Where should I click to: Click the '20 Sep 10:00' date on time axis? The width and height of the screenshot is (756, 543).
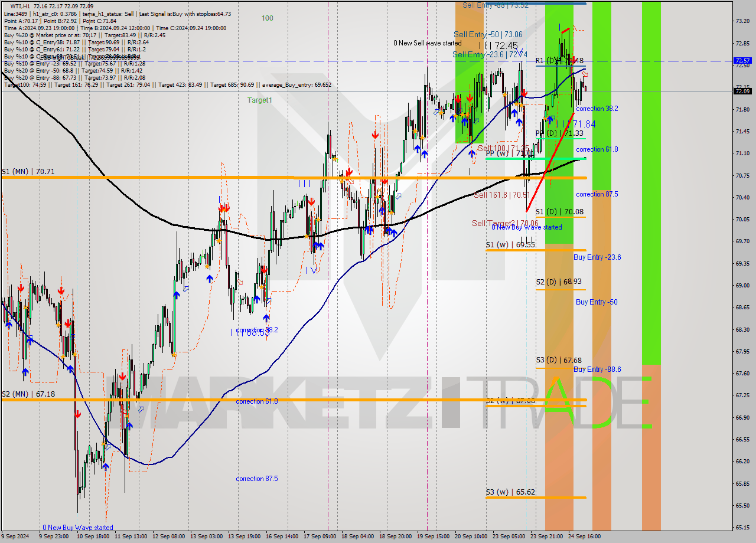pos(471,537)
